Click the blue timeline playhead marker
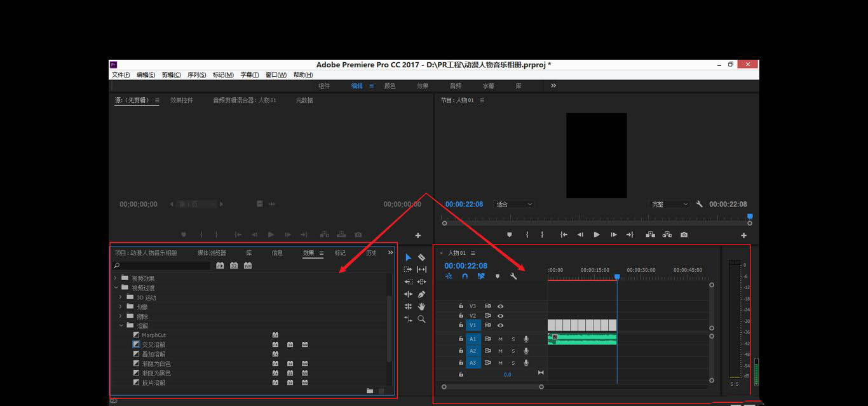The height and width of the screenshot is (406, 868). 616,277
